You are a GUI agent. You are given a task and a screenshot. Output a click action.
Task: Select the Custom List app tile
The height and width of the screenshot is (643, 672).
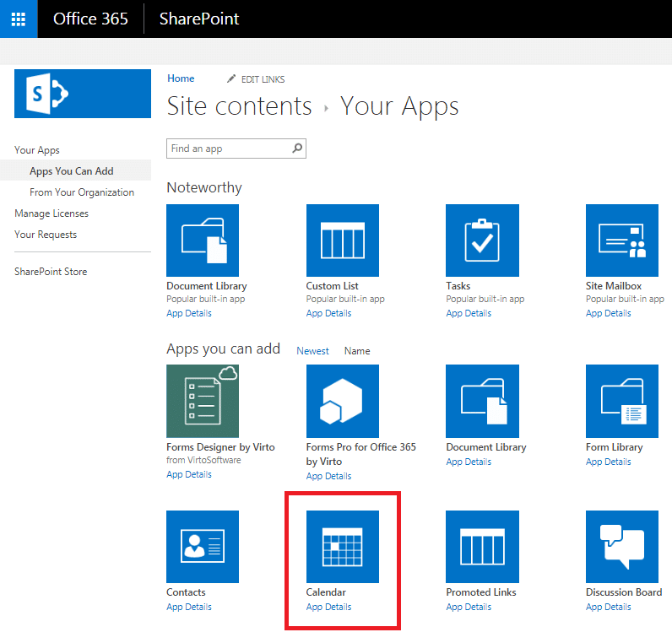click(342, 240)
